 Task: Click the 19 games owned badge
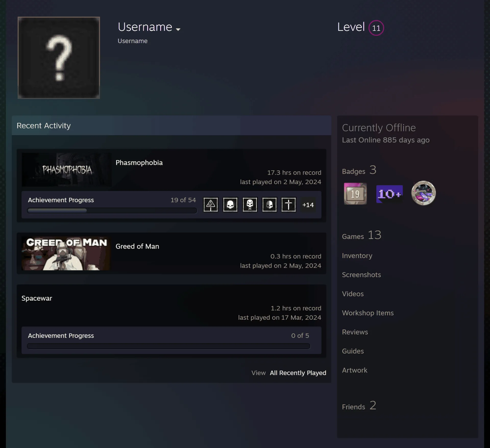pos(355,194)
